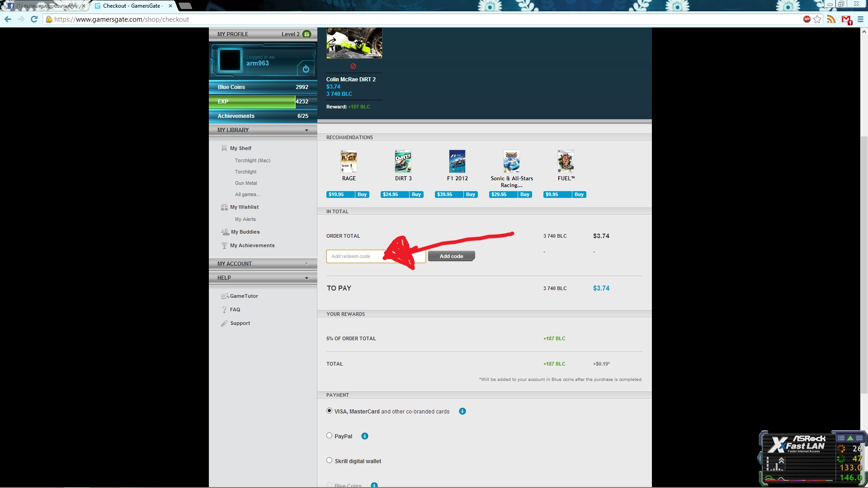868x488 pixels.
Task: Collapse the MY LIBRARY section
Action: click(307, 130)
